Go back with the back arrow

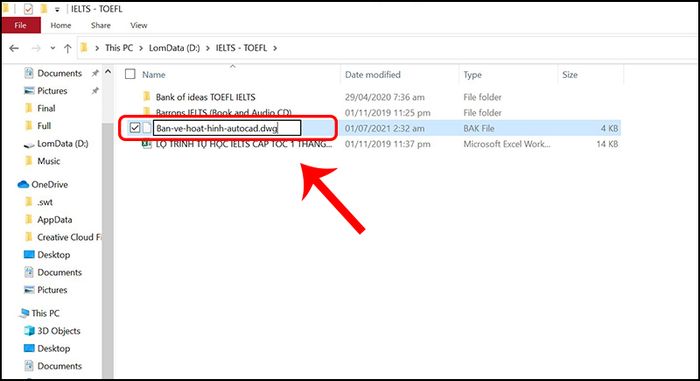click(14, 48)
